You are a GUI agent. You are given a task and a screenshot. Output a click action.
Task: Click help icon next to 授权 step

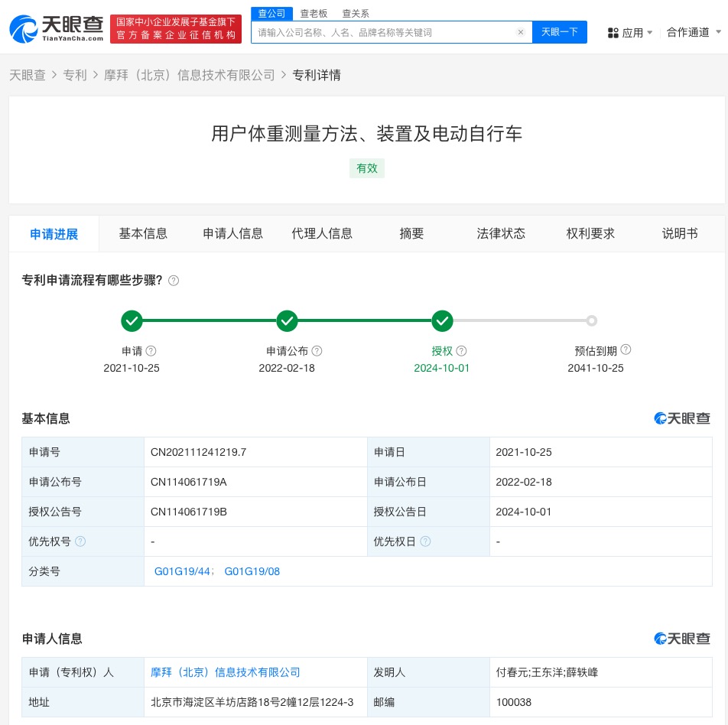point(461,351)
